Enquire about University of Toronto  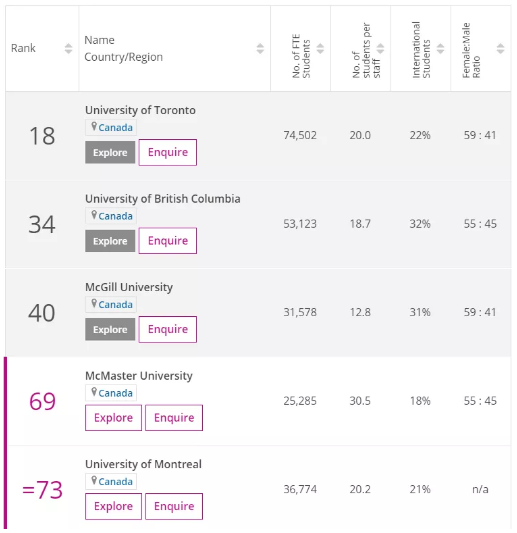click(168, 152)
